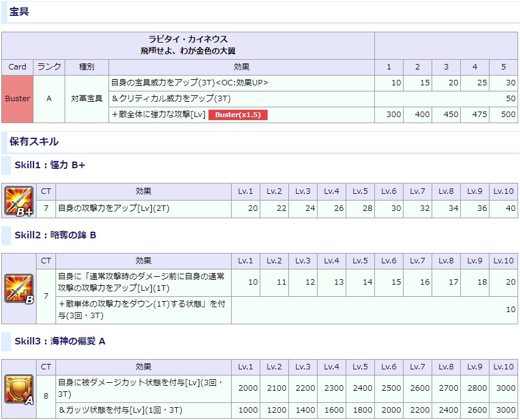Click the &ガッツ状態を付与 effect text
The height and width of the screenshot is (420, 520).
[121, 410]
